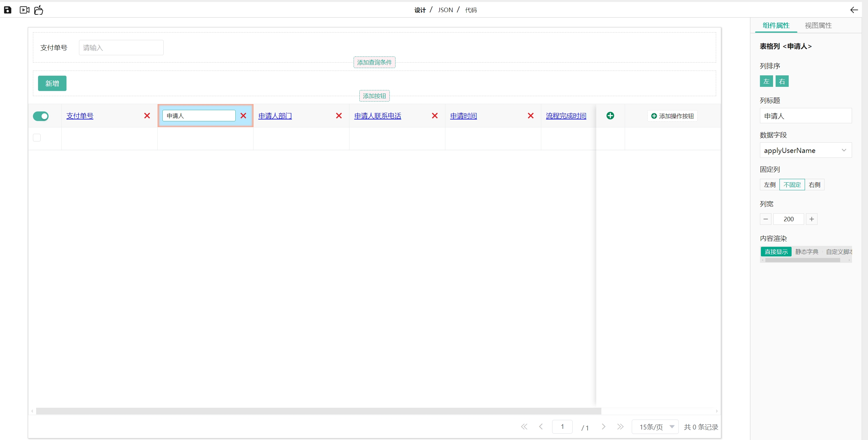868x440 pixels.
Task: Remove the 申请时间 column with its red X
Action: (x=530, y=116)
